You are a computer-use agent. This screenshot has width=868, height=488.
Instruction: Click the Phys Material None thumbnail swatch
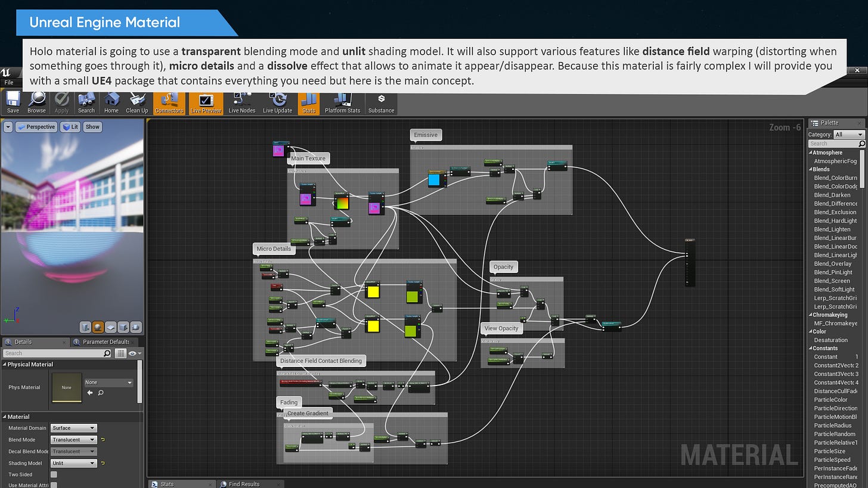(x=66, y=387)
